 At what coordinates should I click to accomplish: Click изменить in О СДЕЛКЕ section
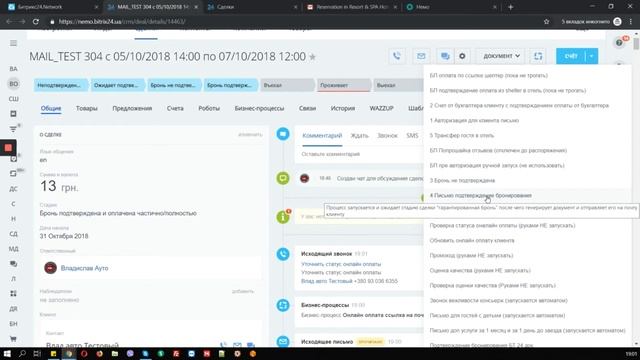[x=250, y=134]
